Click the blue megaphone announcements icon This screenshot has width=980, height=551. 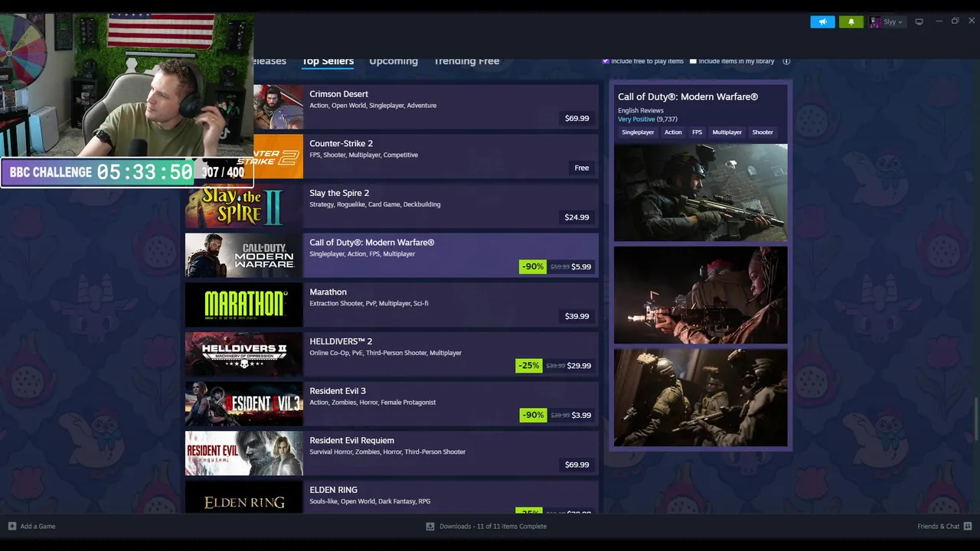pyautogui.click(x=822, y=22)
